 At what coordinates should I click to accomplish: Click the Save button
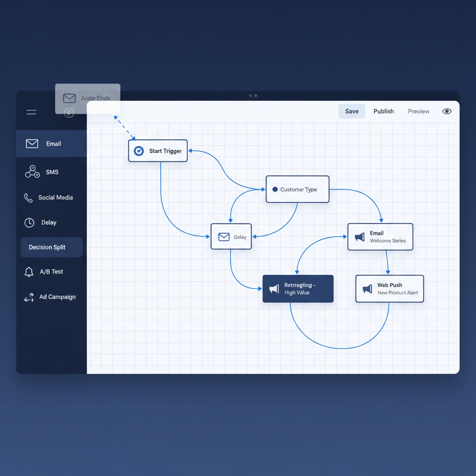(351, 111)
